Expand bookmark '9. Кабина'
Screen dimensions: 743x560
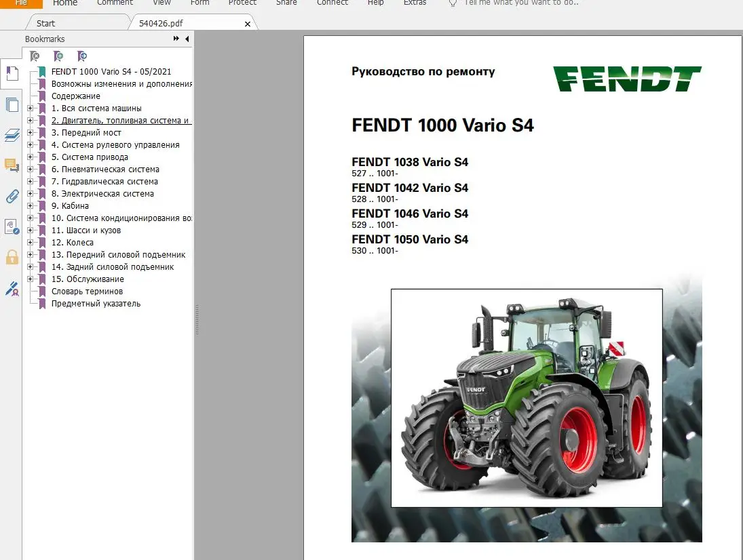pos(32,205)
